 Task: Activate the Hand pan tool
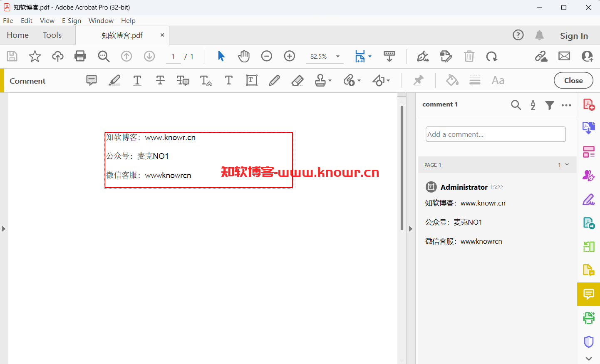click(244, 56)
